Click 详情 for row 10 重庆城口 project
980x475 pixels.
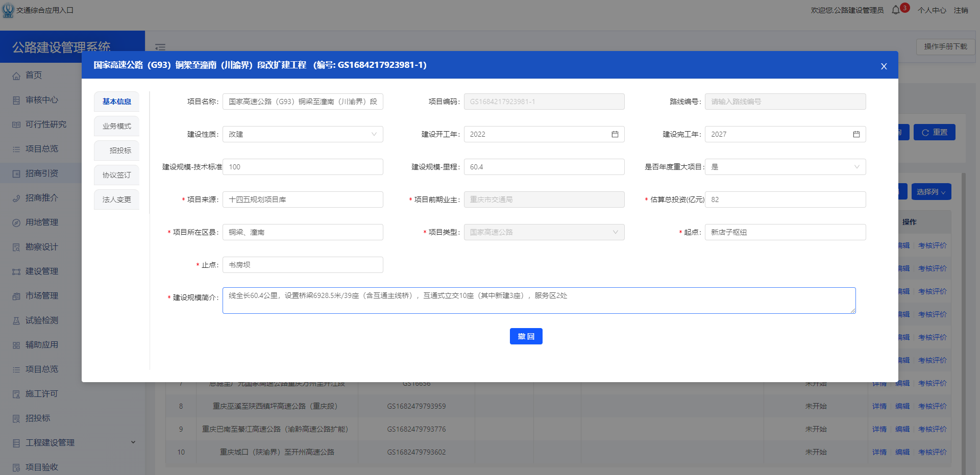[879, 452]
